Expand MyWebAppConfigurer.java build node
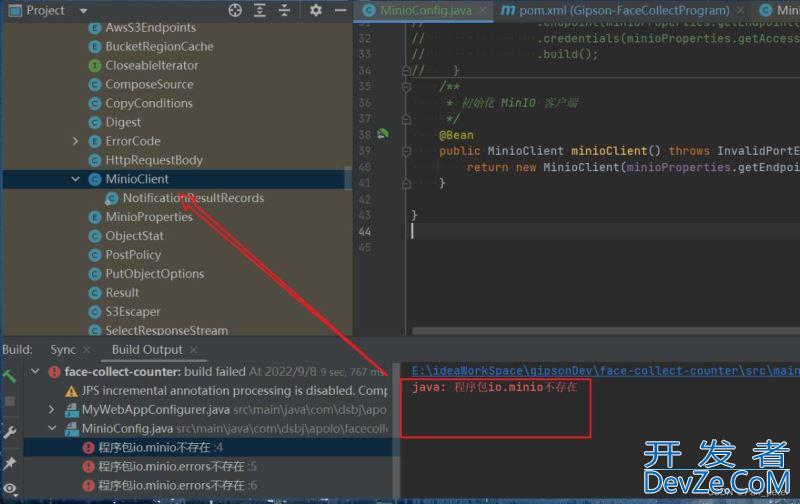Screen dimensions: 800x504 pos(51,409)
